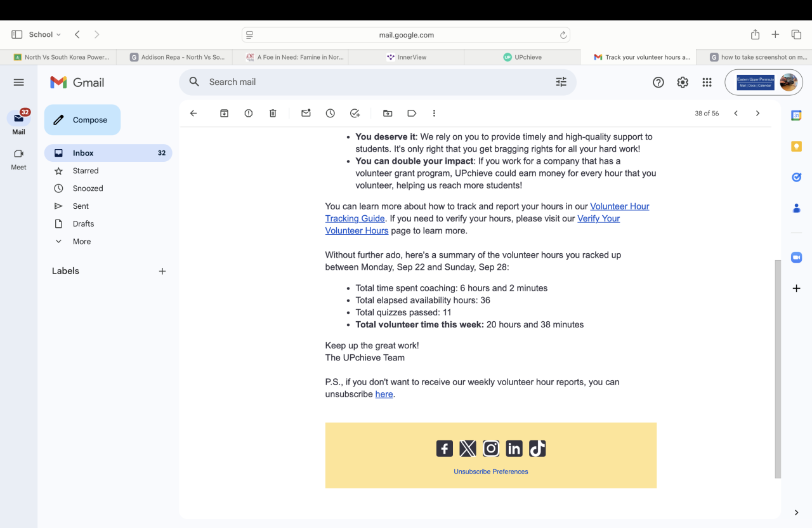Image resolution: width=812 pixels, height=528 pixels.
Task: Open UPchieve LinkedIn icon
Action: (514, 449)
